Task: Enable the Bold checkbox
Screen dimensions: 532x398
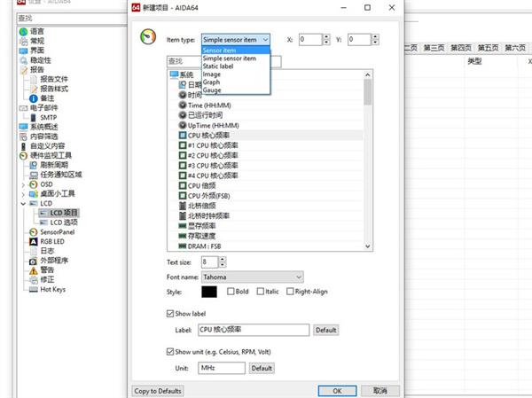Action: [231, 291]
